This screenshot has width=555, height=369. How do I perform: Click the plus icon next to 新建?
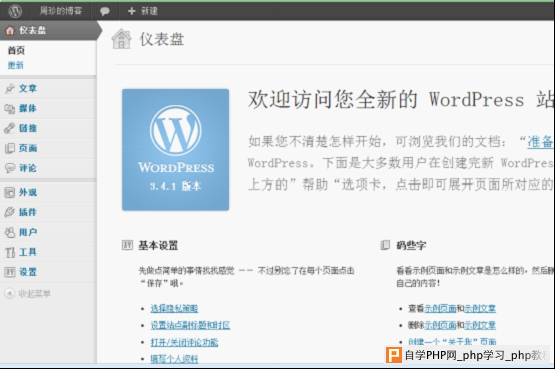pos(132,11)
